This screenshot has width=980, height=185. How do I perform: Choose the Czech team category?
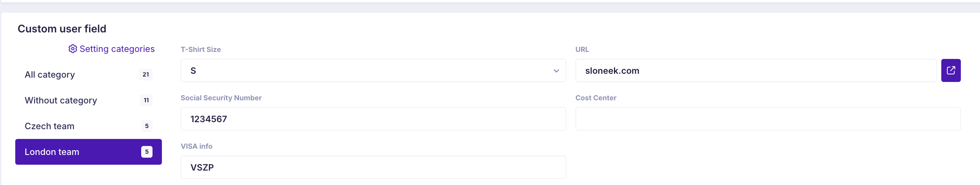[x=88, y=126]
